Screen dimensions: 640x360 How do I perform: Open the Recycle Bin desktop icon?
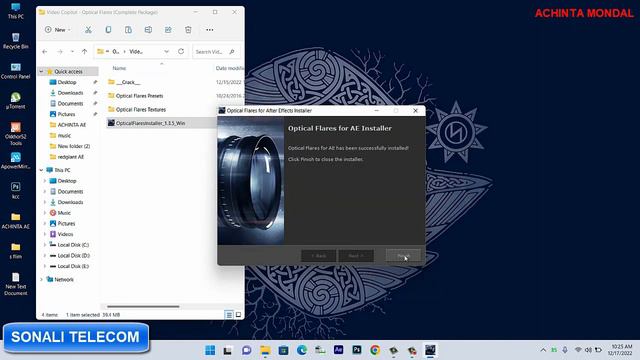16,41
